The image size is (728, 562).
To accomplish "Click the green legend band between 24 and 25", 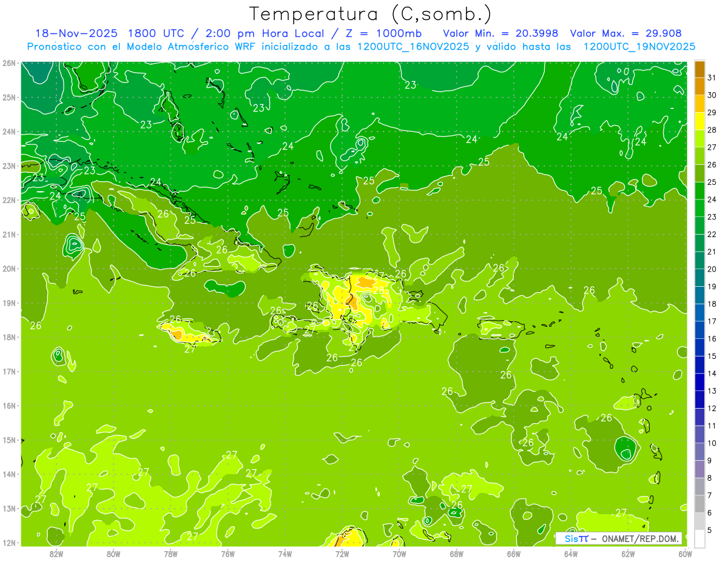I will point(699,190).
